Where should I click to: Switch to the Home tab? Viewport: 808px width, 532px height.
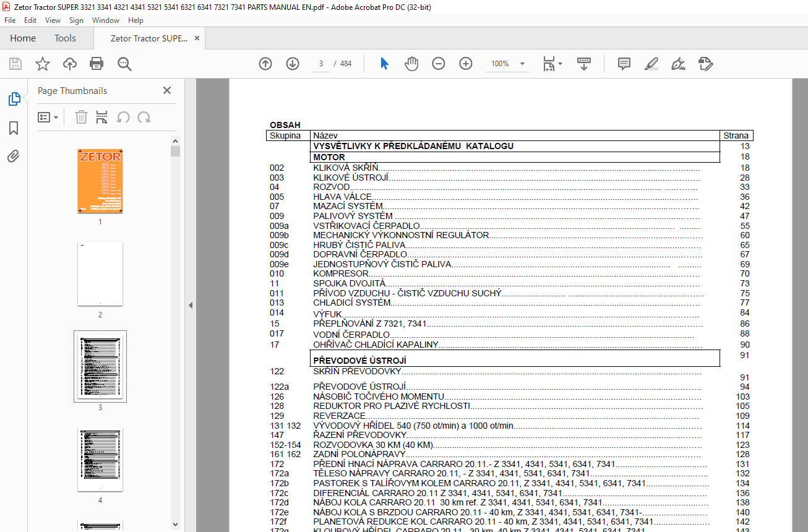point(23,38)
